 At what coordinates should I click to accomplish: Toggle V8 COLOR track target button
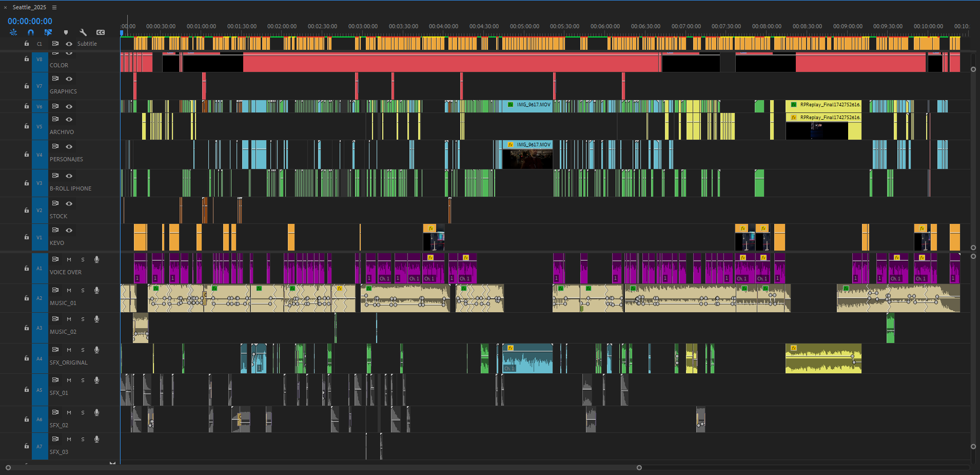point(40,60)
